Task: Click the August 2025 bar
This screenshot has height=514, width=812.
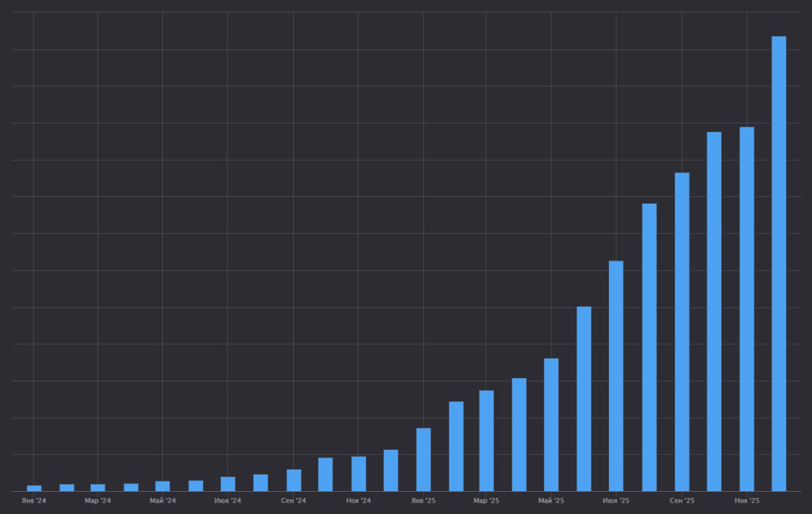Action: point(649,347)
